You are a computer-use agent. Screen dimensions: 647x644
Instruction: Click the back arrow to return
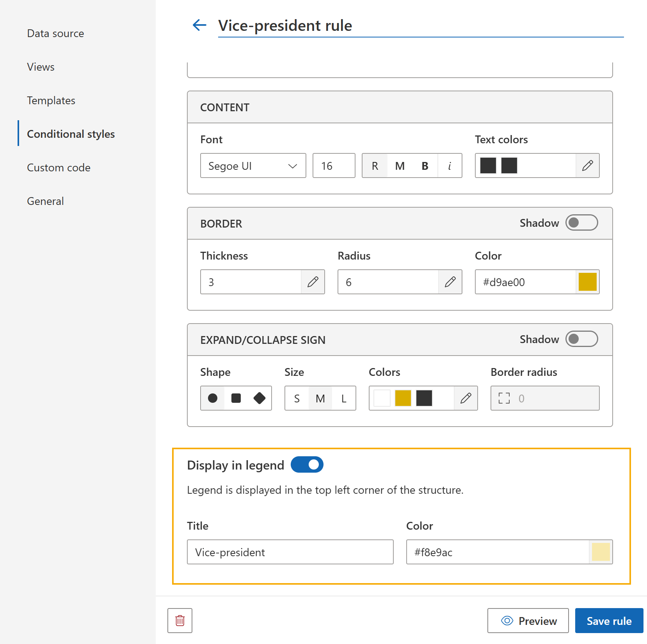pos(199,25)
